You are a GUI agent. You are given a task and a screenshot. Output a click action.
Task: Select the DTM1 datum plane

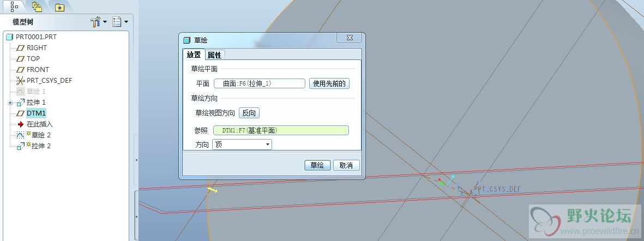pos(36,113)
